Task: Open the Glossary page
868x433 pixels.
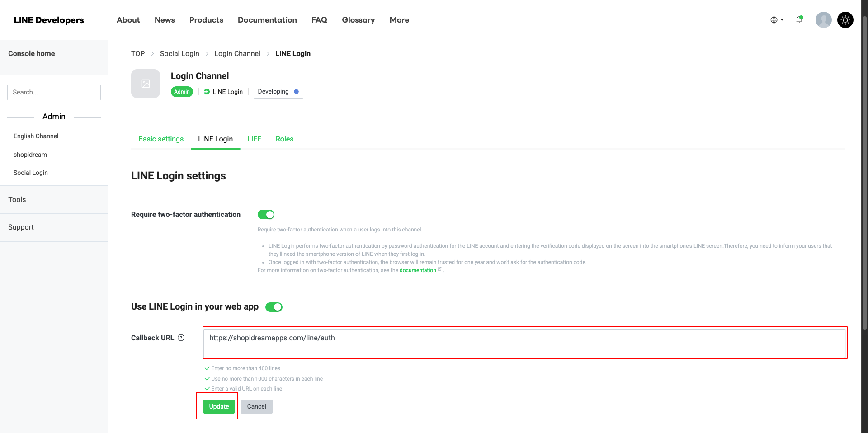Action: pyautogui.click(x=359, y=20)
